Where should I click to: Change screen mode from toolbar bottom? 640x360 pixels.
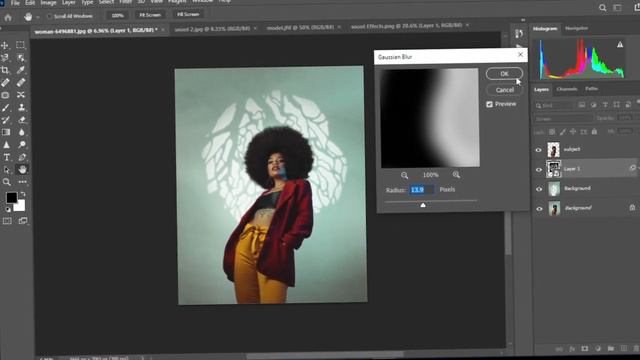pyautogui.click(x=23, y=221)
